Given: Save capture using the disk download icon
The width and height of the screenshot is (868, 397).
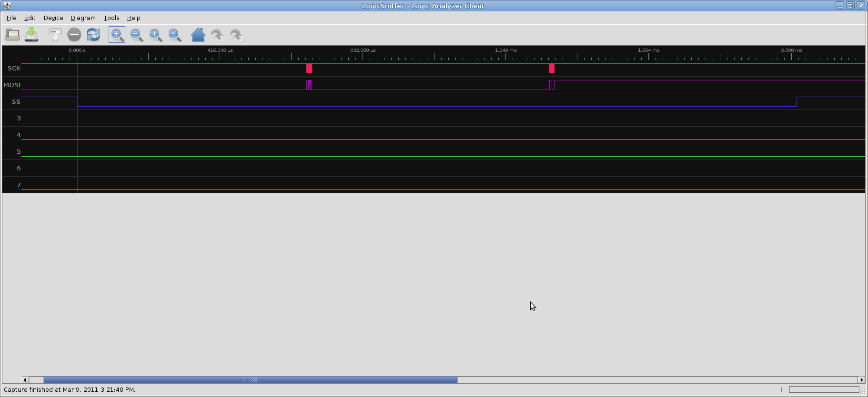Looking at the screenshot, I should pos(31,34).
